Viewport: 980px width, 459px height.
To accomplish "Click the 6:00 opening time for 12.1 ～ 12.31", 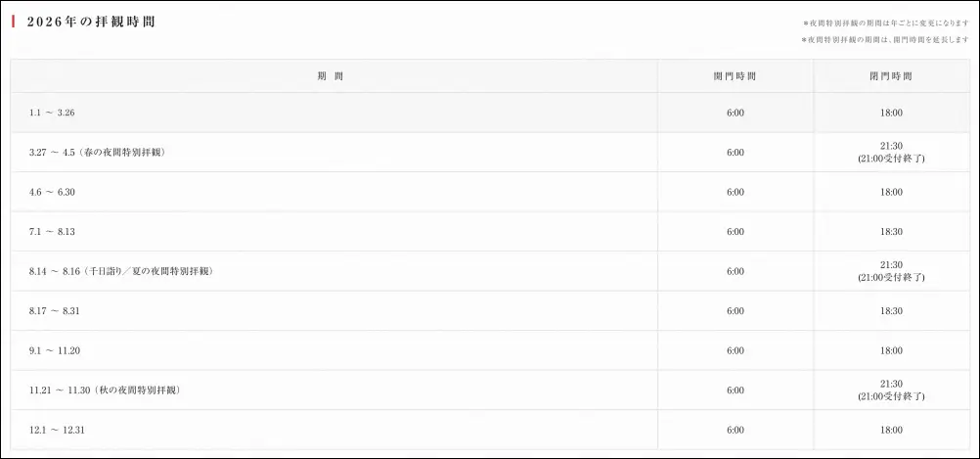I will pos(735,430).
